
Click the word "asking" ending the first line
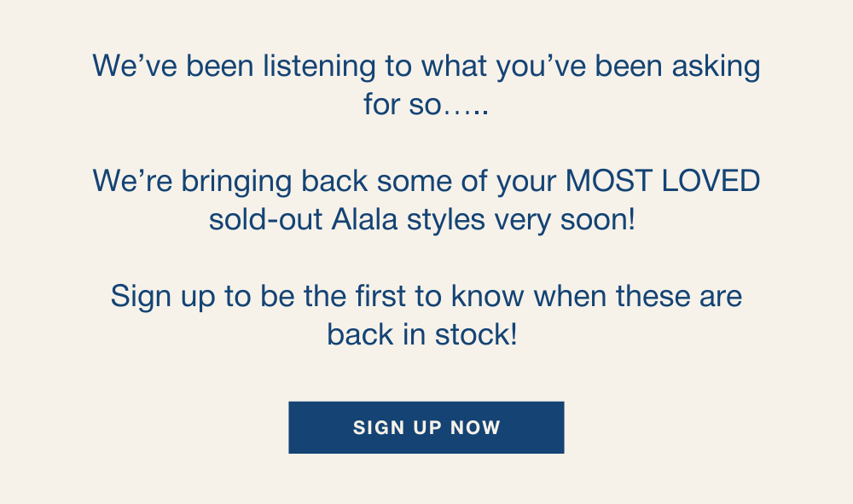[x=716, y=66]
